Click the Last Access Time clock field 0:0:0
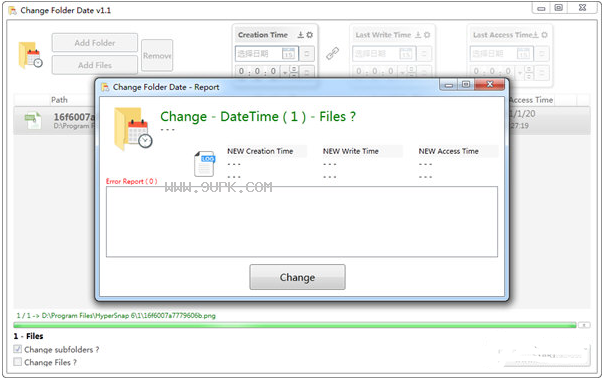The image size is (603, 379). [493, 71]
